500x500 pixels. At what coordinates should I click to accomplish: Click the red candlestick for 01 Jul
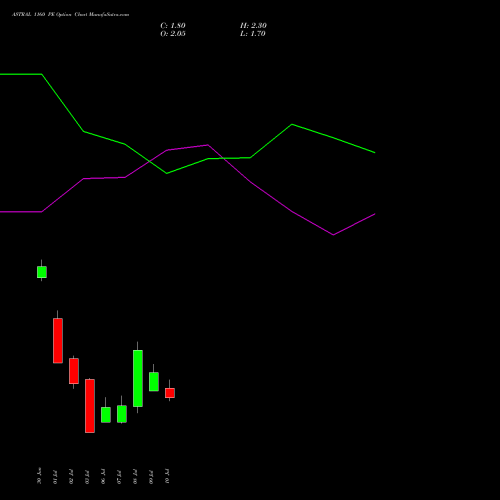[58, 340]
